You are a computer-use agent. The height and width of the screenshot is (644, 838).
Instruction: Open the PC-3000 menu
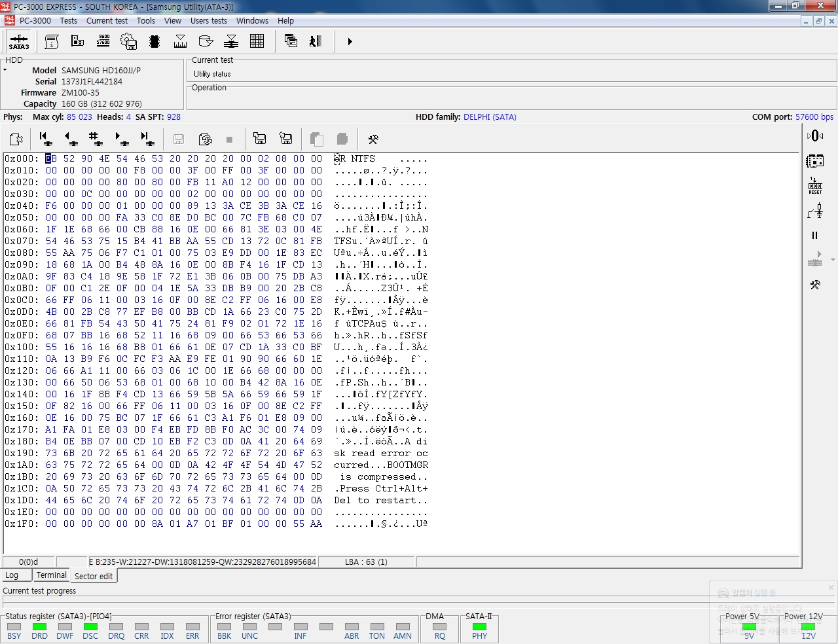pyautogui.click(x=35, y=20)
